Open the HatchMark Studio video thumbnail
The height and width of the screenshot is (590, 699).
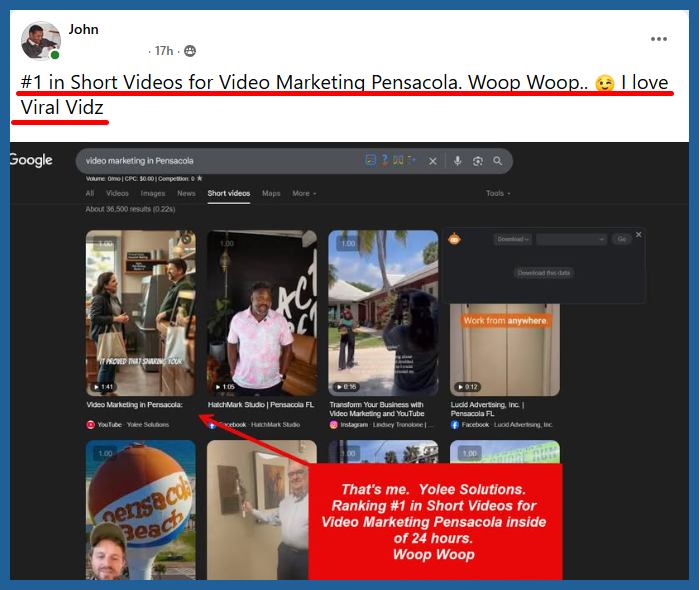[262, 313]
